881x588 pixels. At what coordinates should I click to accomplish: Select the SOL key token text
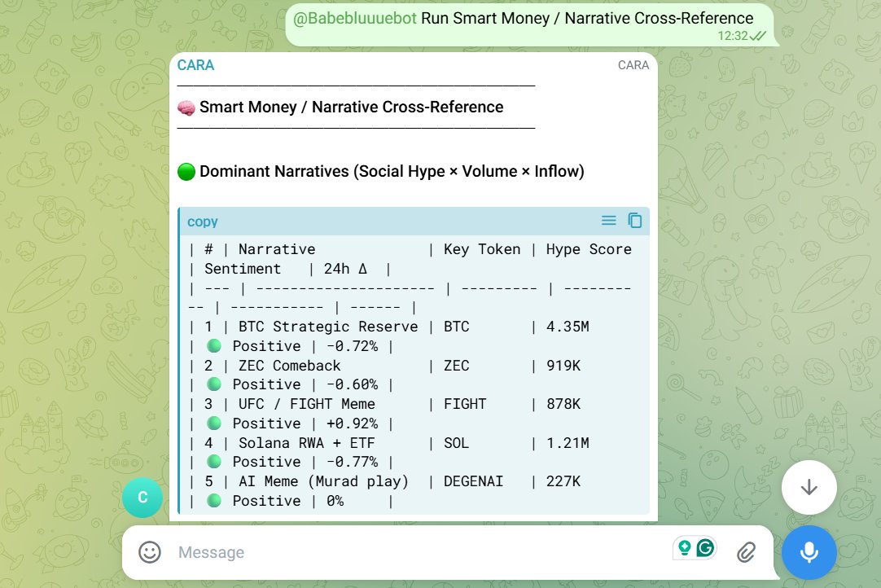tap(456, 443)
